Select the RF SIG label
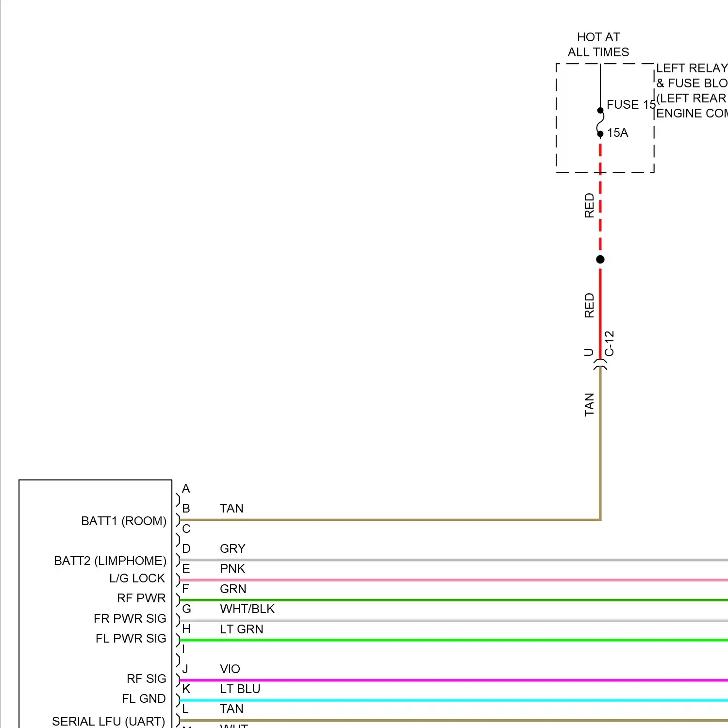Viewport: 728px width, 728px height. coord(147,678)
